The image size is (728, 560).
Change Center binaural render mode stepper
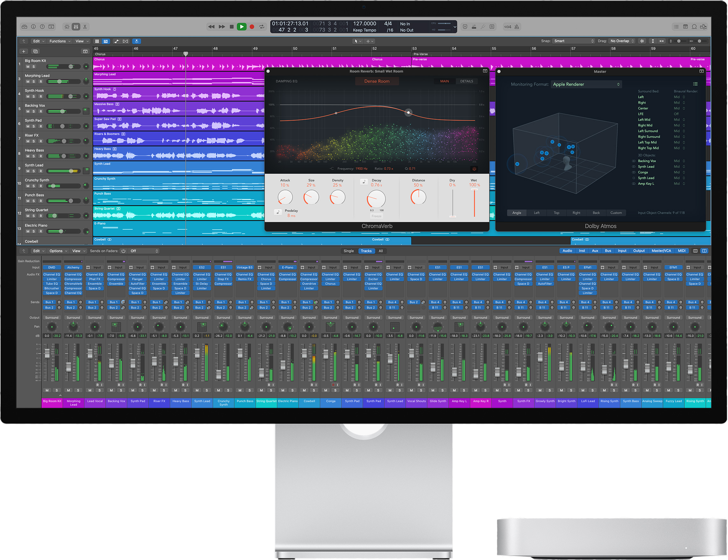click(x=684, y=108)
